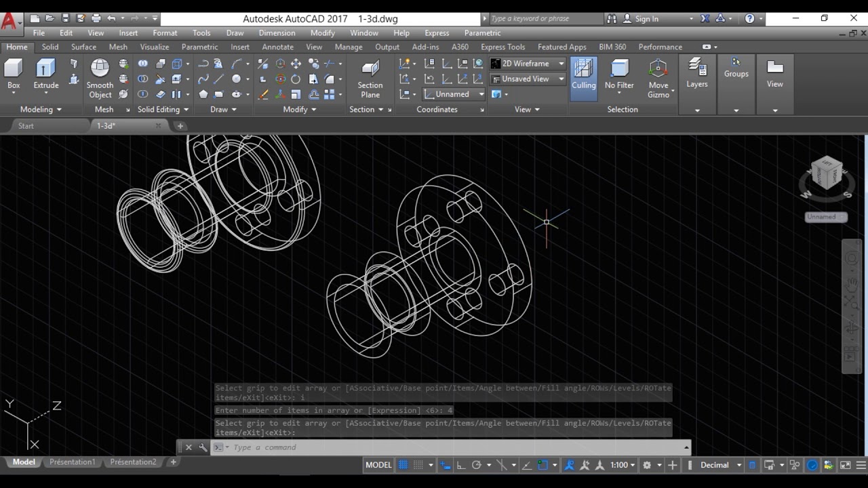868x488 pixels.
Task: Open the Layers panel
Action: click(x=696, y=73)
